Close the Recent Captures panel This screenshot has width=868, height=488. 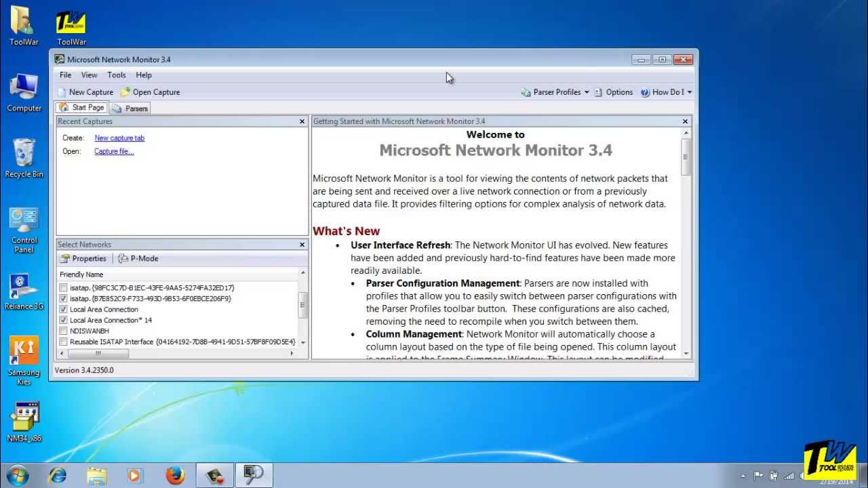(x=302, y=121)
